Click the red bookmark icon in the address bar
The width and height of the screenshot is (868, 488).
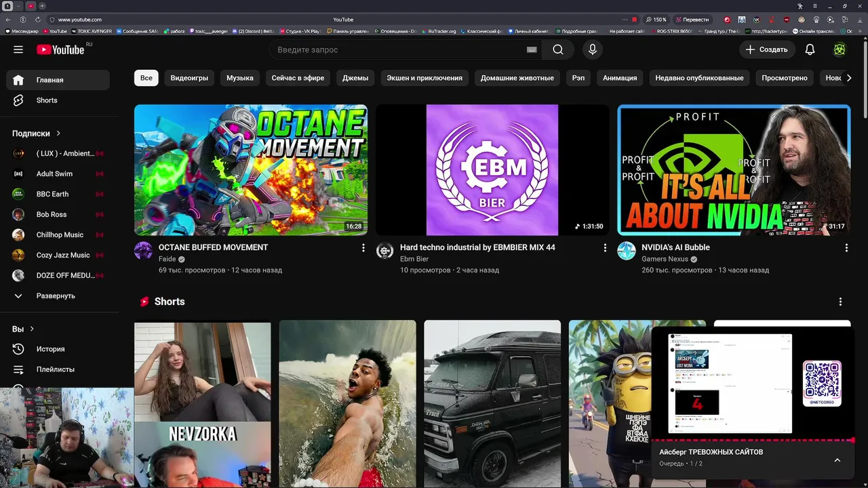(x=635, y=20)
